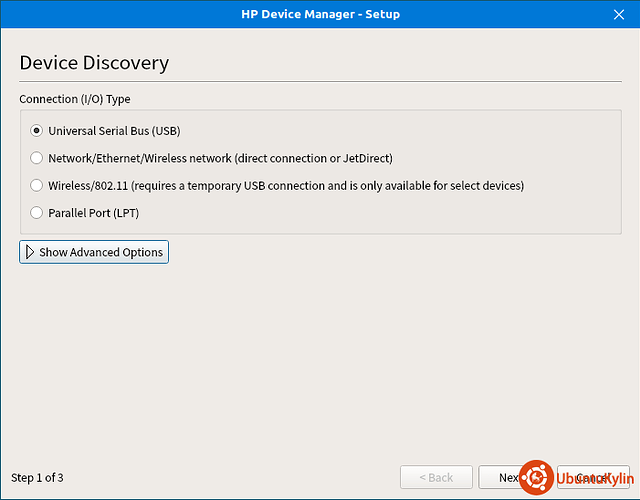Select the Universal Serial Bus (USB) radio button
The width and height of the screenshot is (640, 500).
coord(37,131)
